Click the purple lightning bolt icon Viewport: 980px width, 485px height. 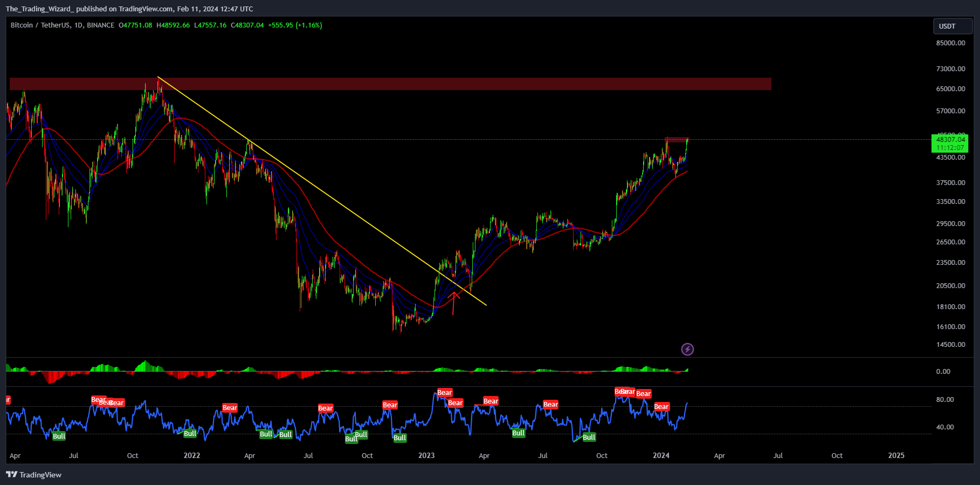687,349
